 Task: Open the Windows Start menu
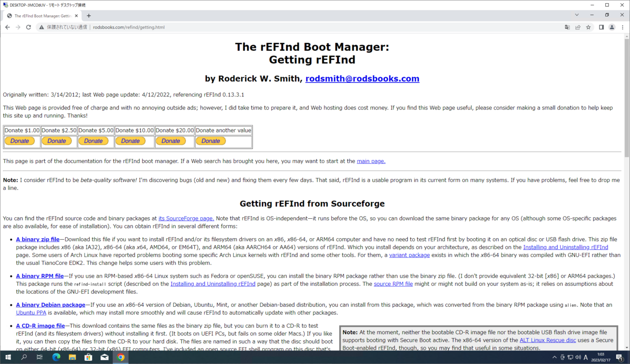click(x=8, y=357)
